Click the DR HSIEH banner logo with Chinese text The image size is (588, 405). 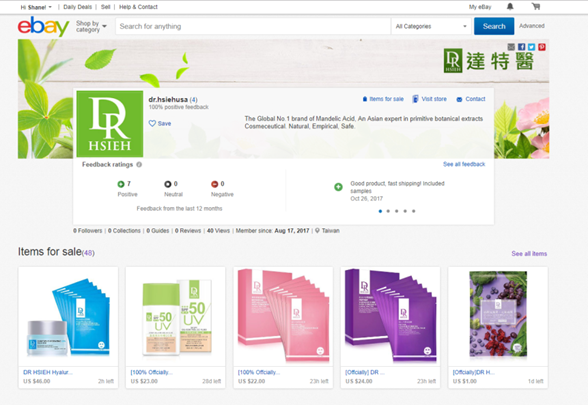point(489,61)
